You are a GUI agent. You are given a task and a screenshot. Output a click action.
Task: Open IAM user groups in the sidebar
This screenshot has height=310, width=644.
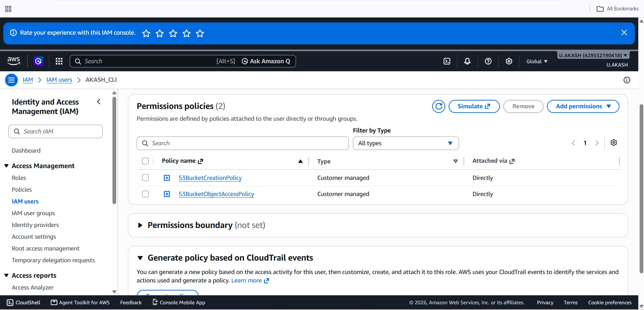click(33, 213)
